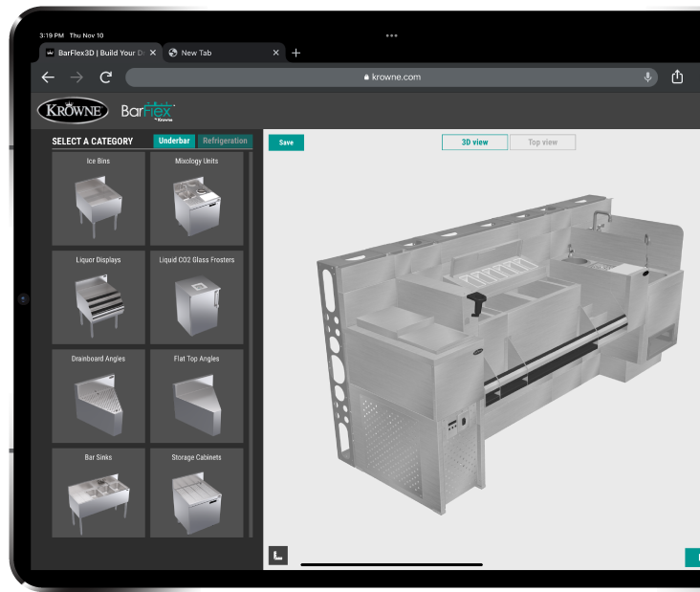Click the browser forward arrow
Viewport: 700px width, 592px height.
pos(77,77)
